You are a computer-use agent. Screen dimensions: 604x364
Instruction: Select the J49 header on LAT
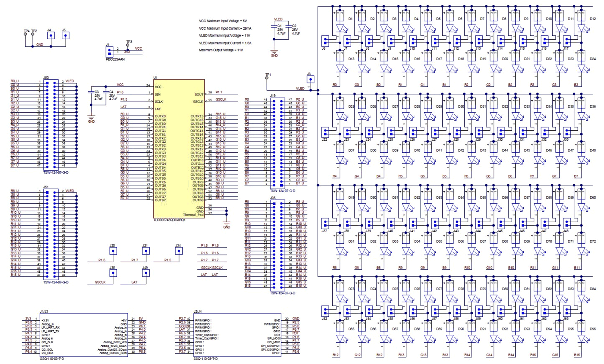tap(146, 273)
